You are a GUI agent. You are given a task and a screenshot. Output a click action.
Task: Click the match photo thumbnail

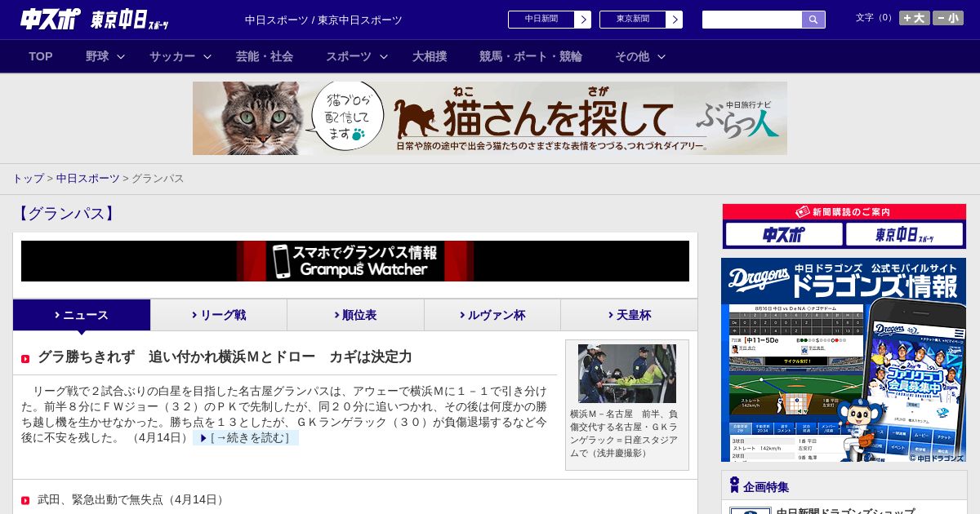(x=627, y=374)
